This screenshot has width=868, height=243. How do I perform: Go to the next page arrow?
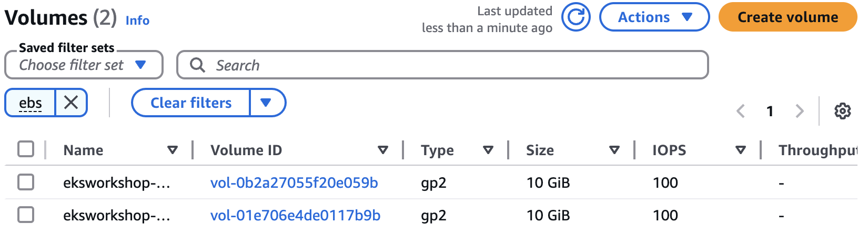pyautogui.click(x=800, y=111)
